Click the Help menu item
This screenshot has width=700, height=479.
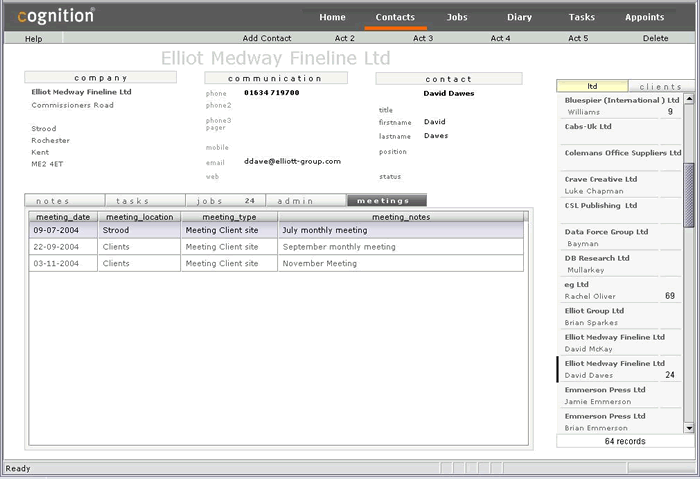pyautogui.click(x=33, y=38)
